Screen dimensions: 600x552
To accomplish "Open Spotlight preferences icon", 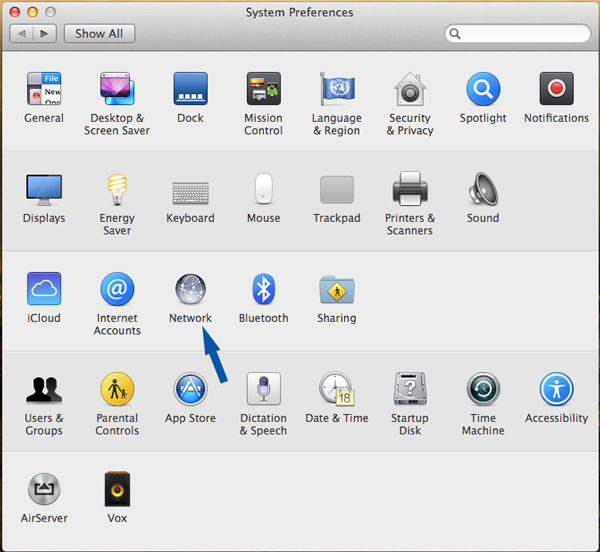I will point(483,89).
